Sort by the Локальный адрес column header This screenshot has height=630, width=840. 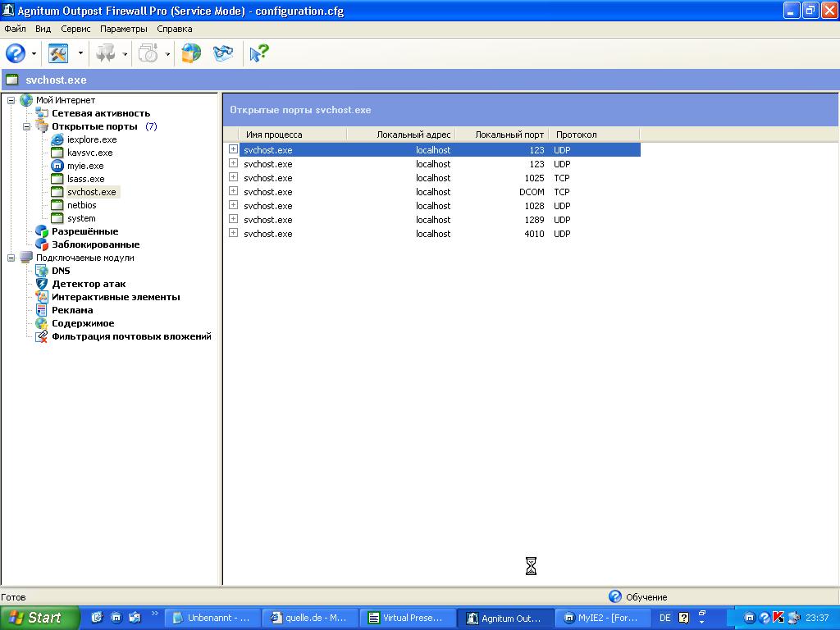click(400, 135)
